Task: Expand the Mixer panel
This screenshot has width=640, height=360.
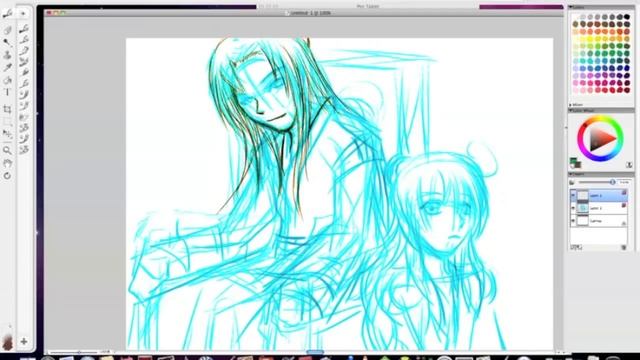Action: coord(571,105)
